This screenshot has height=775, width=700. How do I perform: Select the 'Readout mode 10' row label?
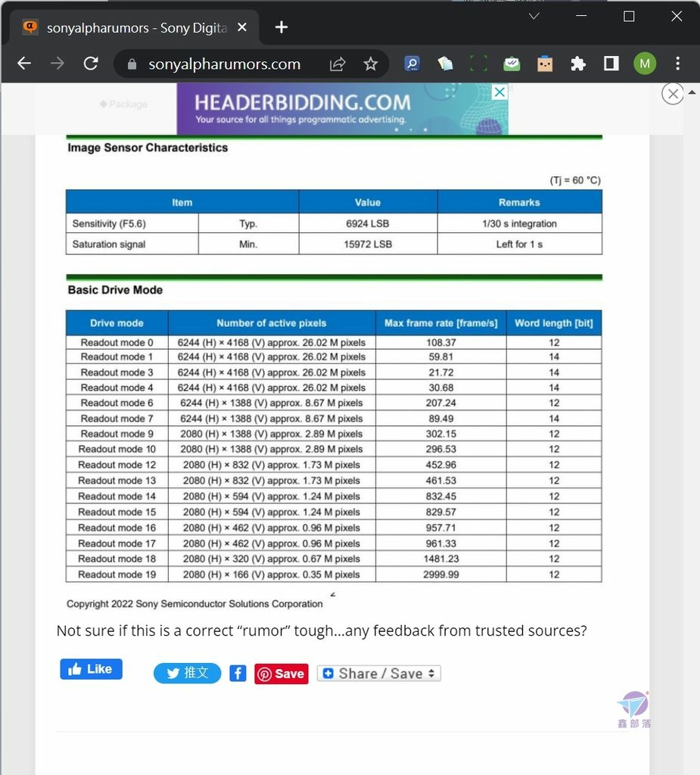click(117, 449)
